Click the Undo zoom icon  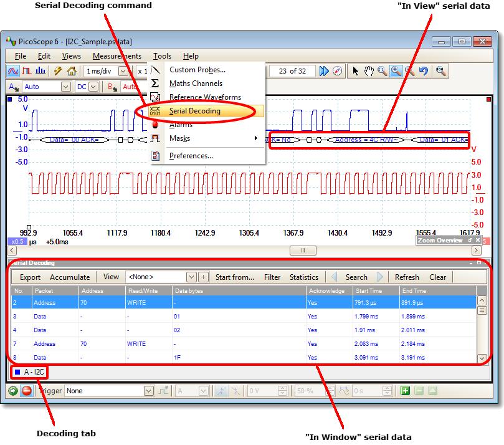424,70
